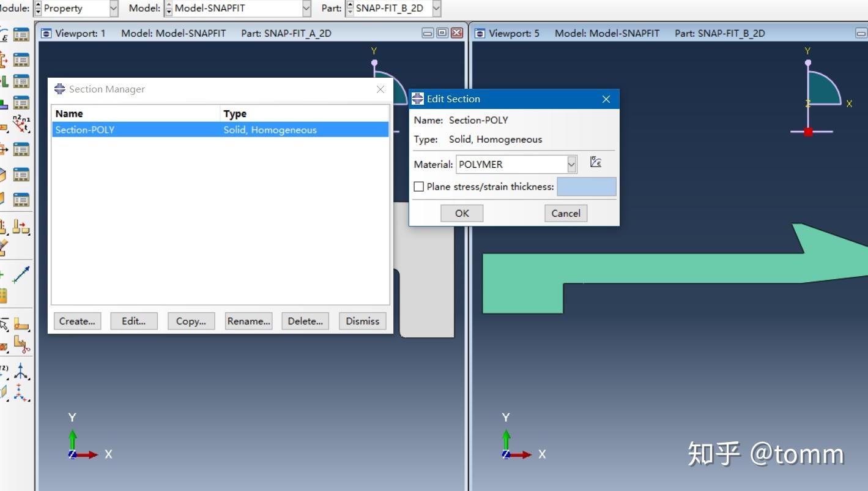Open the Module dropdown showing Property
This screenshot has height=491, width=868.
(113, 9)
